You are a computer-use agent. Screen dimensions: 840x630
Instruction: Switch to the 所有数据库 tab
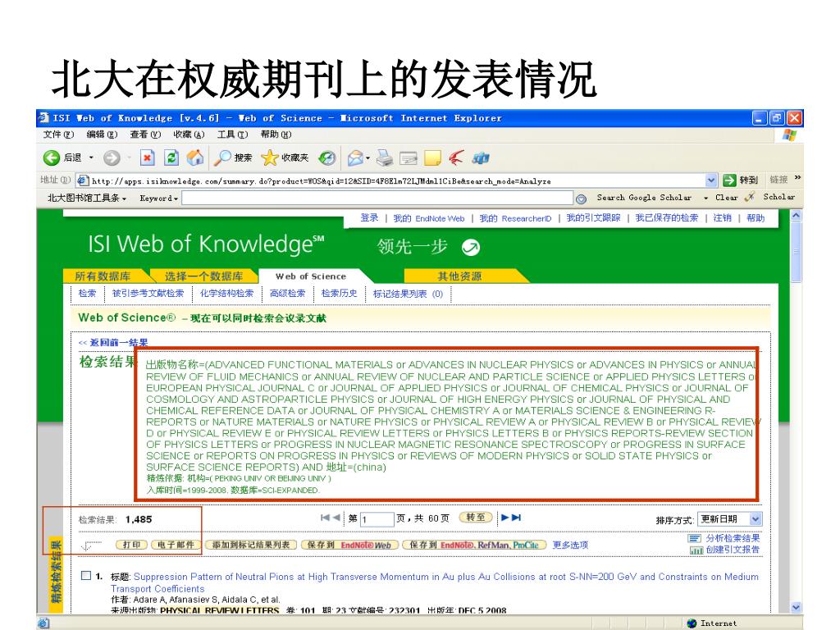pyautogui.click(x=103, y=276)
